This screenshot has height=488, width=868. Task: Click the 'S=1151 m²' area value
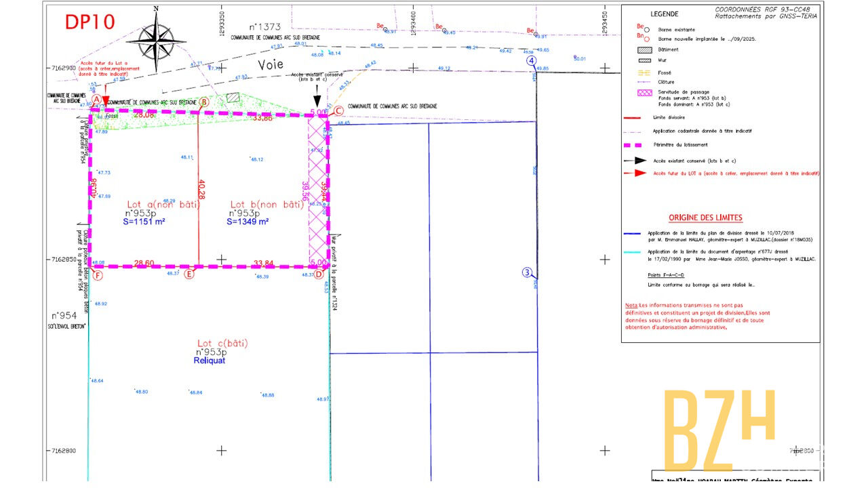tap(144, 221)
